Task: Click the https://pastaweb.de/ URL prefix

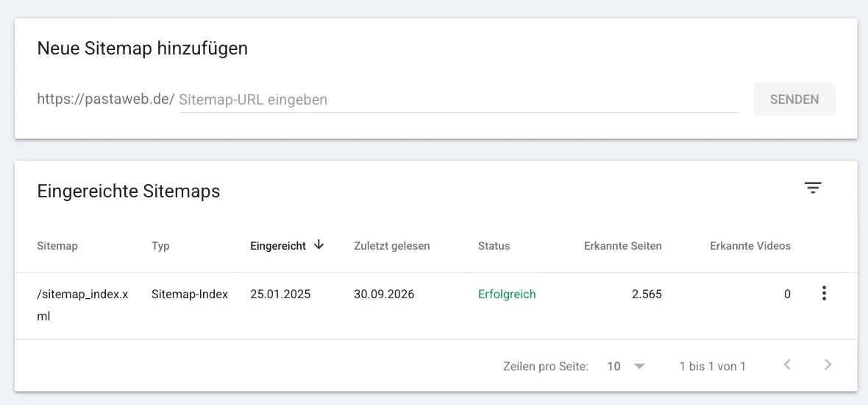Action: (x=106, y=99)
